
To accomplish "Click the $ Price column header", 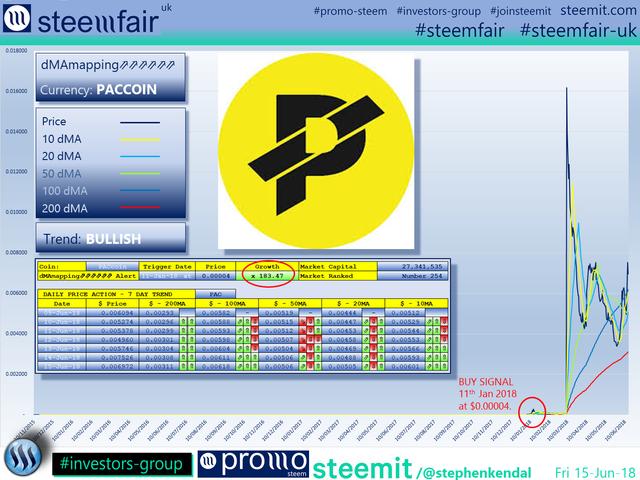I will 113,303.
